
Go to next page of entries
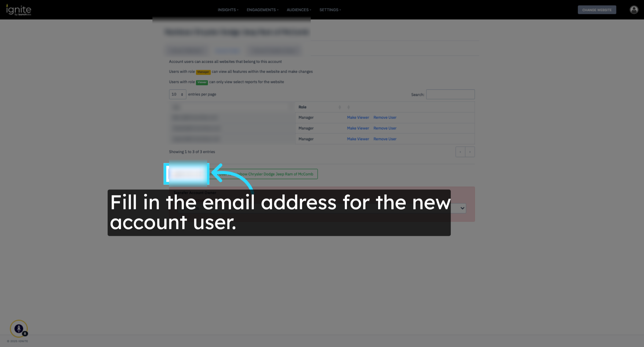click(x=470, y=152)
